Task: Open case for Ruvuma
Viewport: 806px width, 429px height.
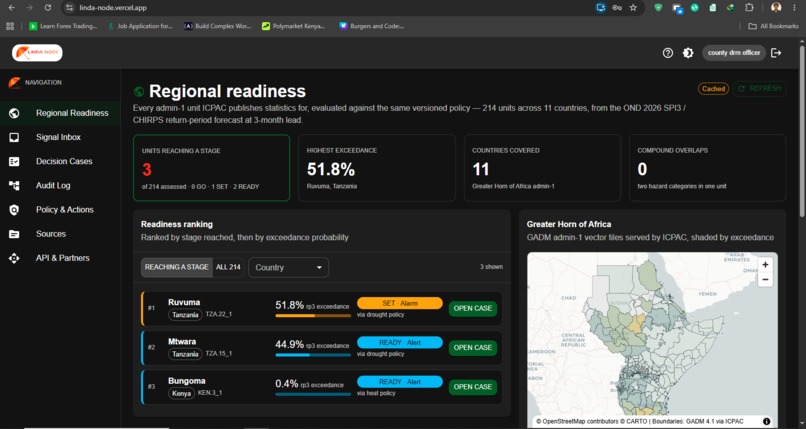Action: click(472, 308)
